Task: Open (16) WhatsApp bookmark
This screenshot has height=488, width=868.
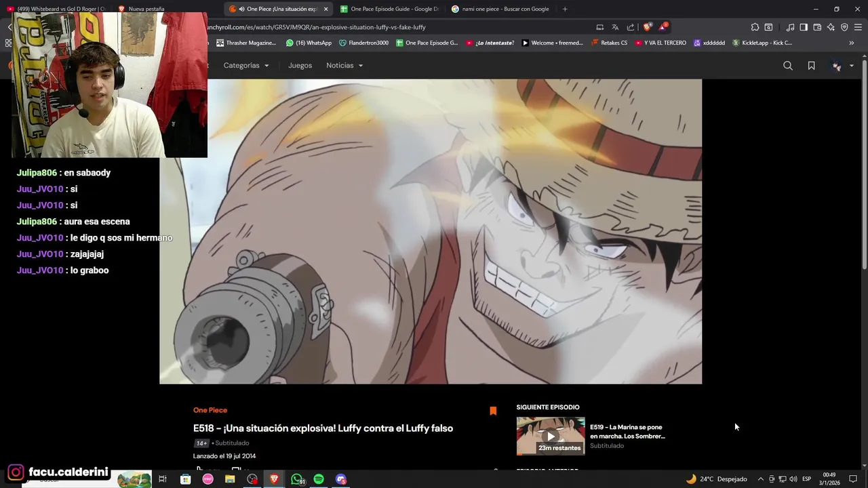Action: pyautogui.click(x=309, y=43)
